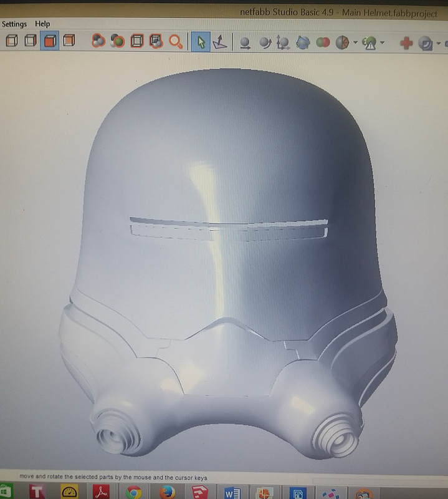The image size is (448, 499).
Task: Click the align-to-plane arrow tool
Action: pos(220,42)
